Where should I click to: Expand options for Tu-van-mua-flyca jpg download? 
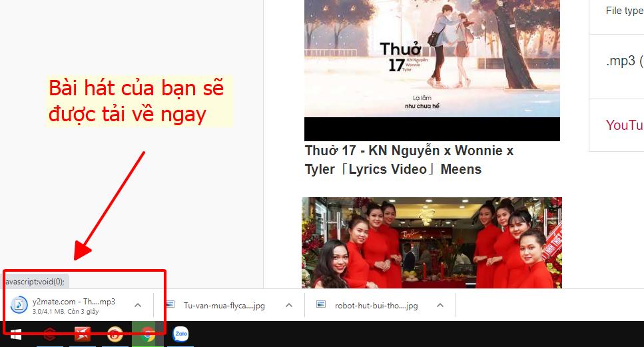point(289,305)
